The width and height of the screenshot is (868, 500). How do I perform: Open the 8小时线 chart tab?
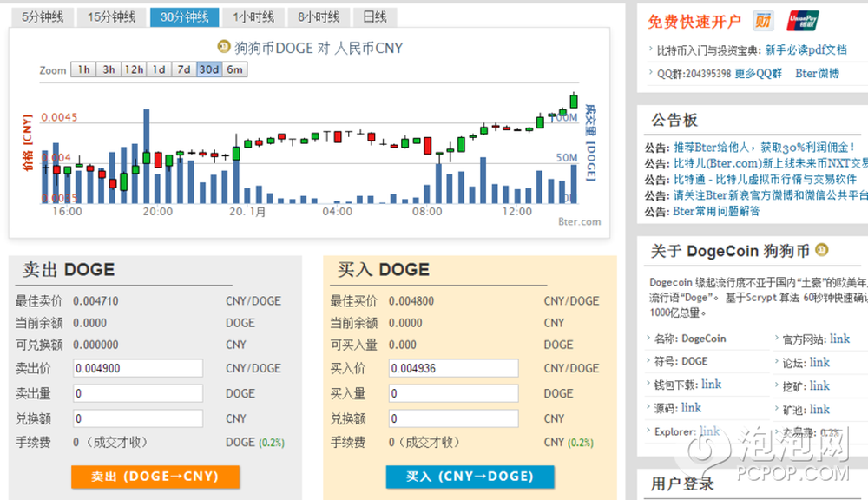click(319, 17)
